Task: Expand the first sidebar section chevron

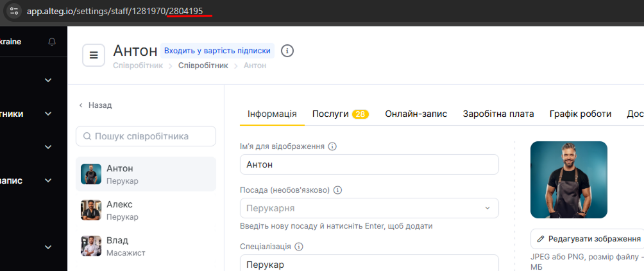Action: pos(48,80)
